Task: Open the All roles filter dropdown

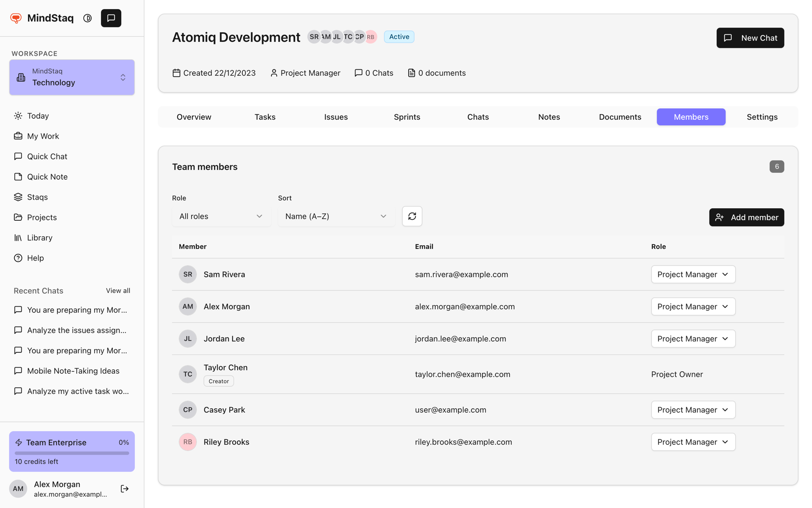Action: pyautogui.click(x=221, y=216)
